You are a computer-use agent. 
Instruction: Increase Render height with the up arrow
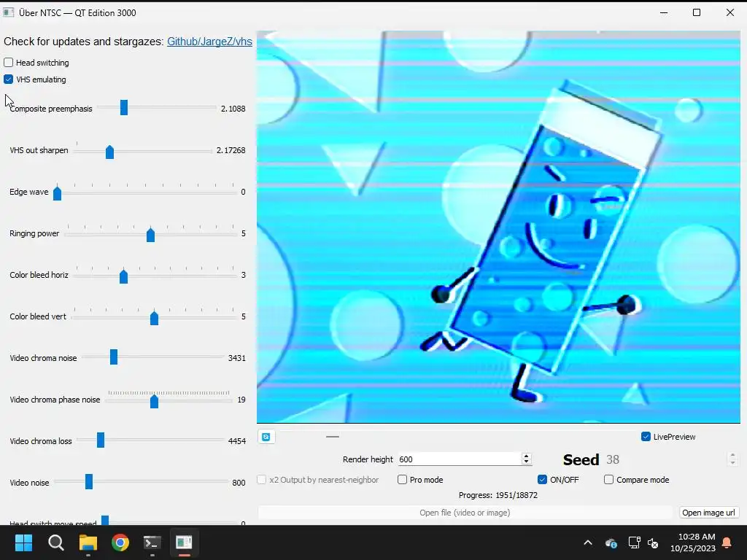[527, 456]
